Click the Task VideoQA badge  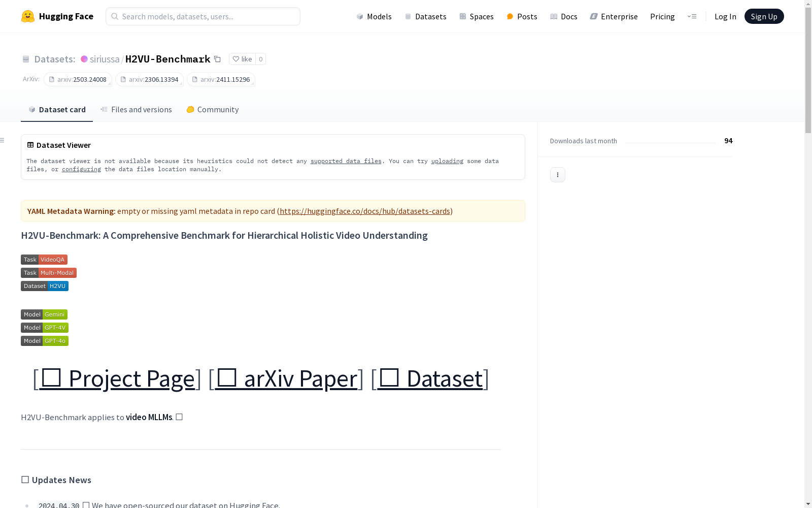click(x=44, y=260)
